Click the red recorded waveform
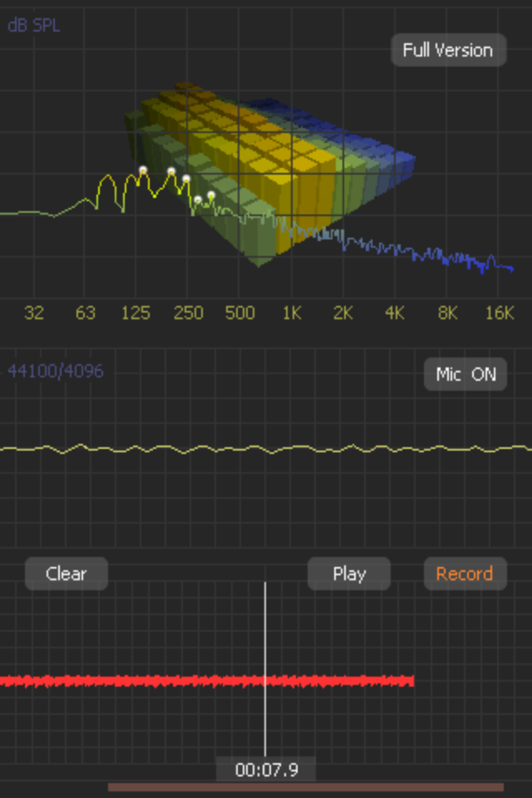The image size is (532, 798). (x=207, y=681)
